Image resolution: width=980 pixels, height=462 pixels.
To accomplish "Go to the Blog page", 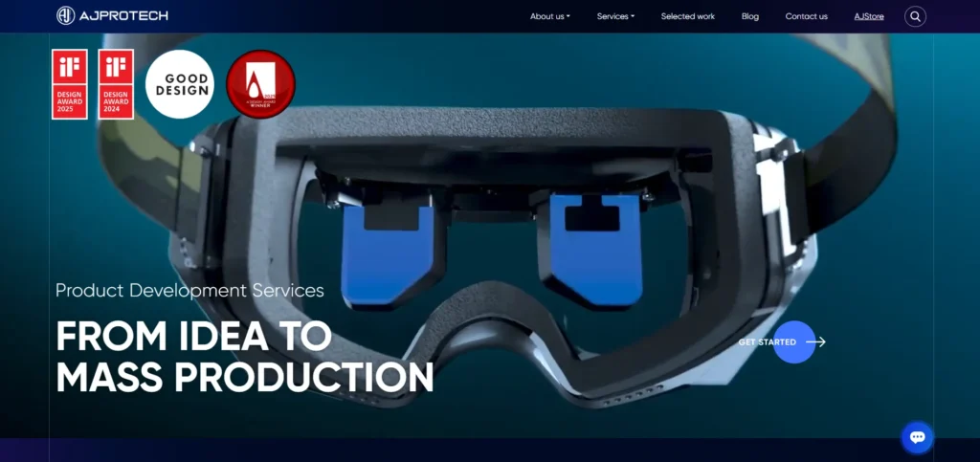I will (749, 16).
